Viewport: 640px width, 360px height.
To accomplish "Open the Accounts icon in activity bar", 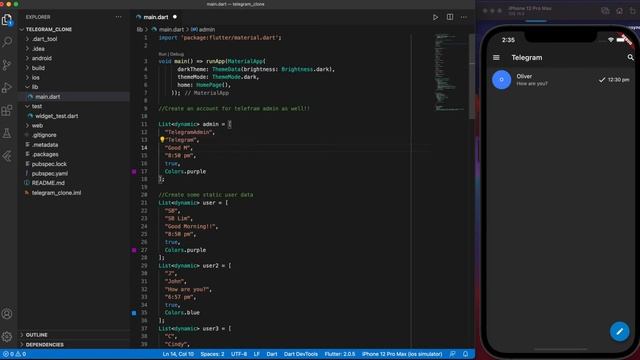I will coord(7,314).
